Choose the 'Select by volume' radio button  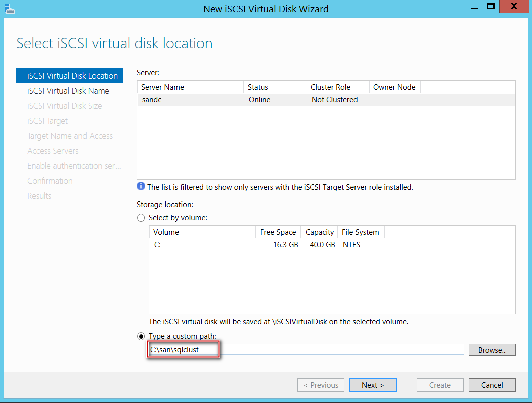tap(141, 218)
